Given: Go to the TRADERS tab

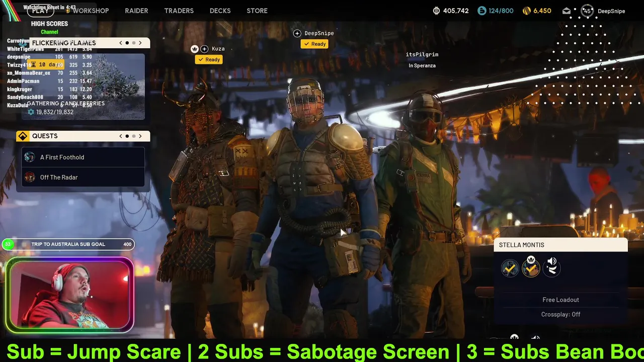Looking at the screenshot, I should click(x=179, y=11).
